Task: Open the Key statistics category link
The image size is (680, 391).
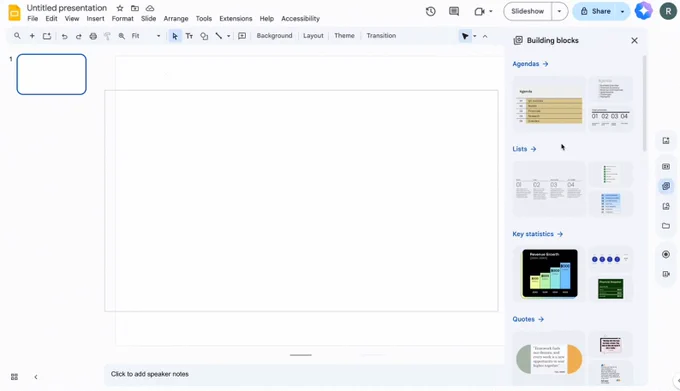Action: [x=538, y=234]
